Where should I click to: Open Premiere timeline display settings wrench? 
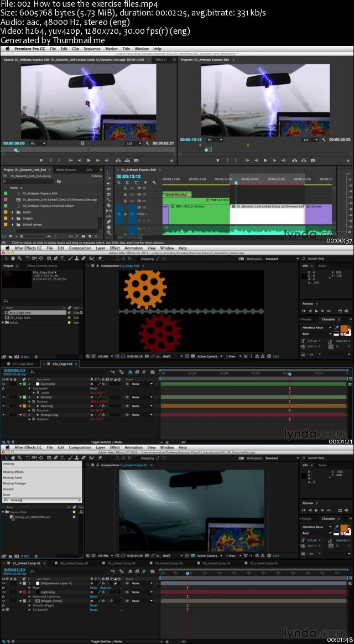(x=153, y=182)
